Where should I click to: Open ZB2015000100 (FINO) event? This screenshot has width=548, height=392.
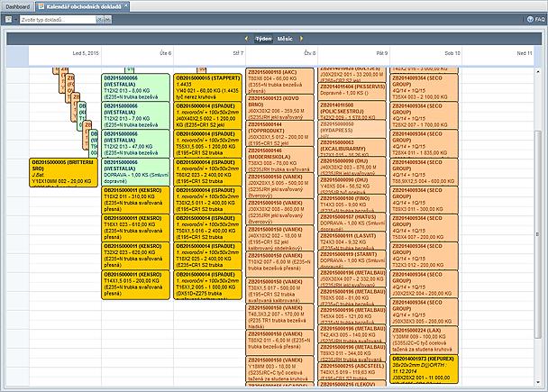[352, 204]
